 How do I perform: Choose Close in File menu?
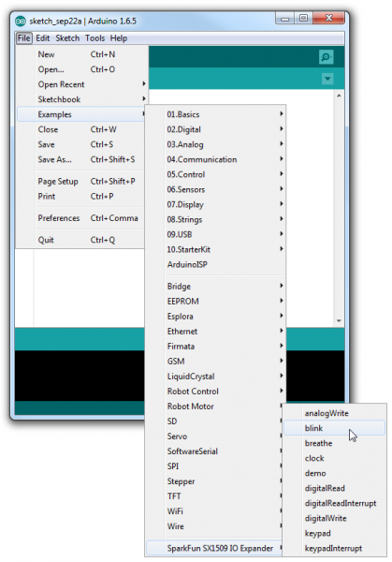point(80,130)
